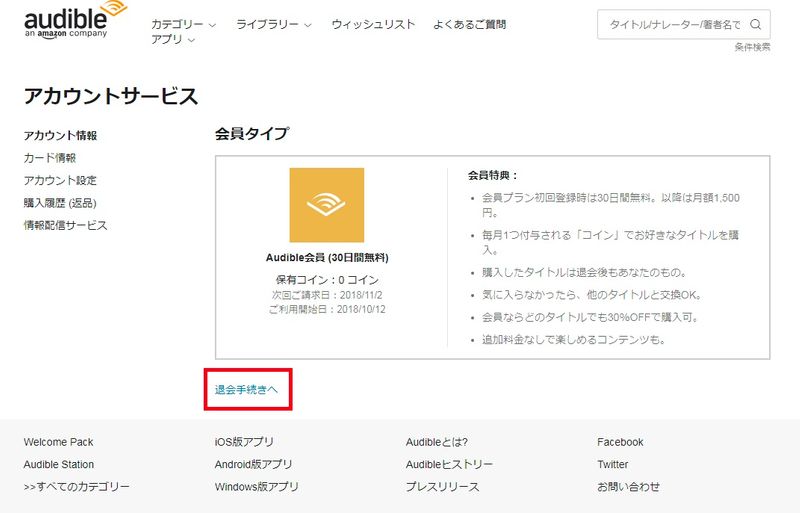The width and height of the screenshot is (800, 513).
Task: Open the iOS版アプリ footer link
Action: click(x=244, y=442)
